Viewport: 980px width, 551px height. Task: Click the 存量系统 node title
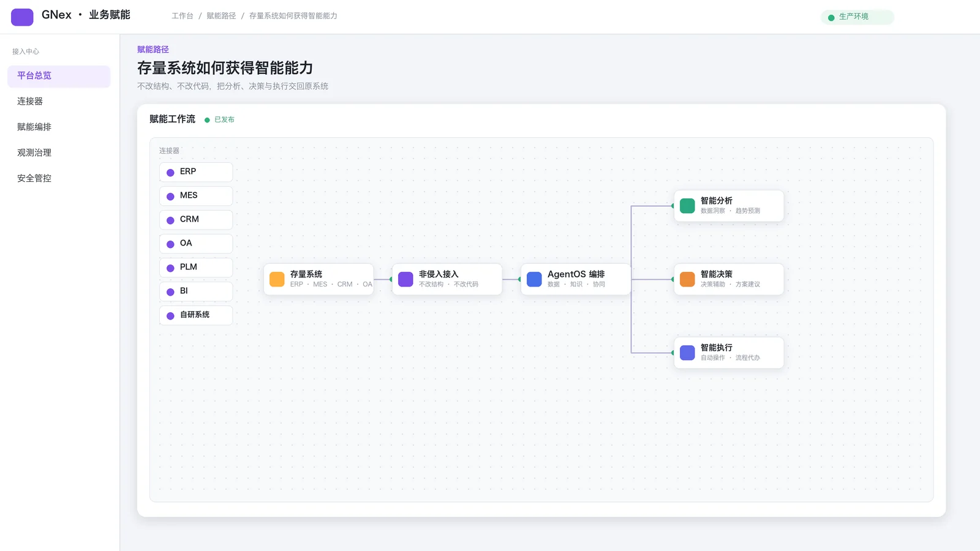306,274
